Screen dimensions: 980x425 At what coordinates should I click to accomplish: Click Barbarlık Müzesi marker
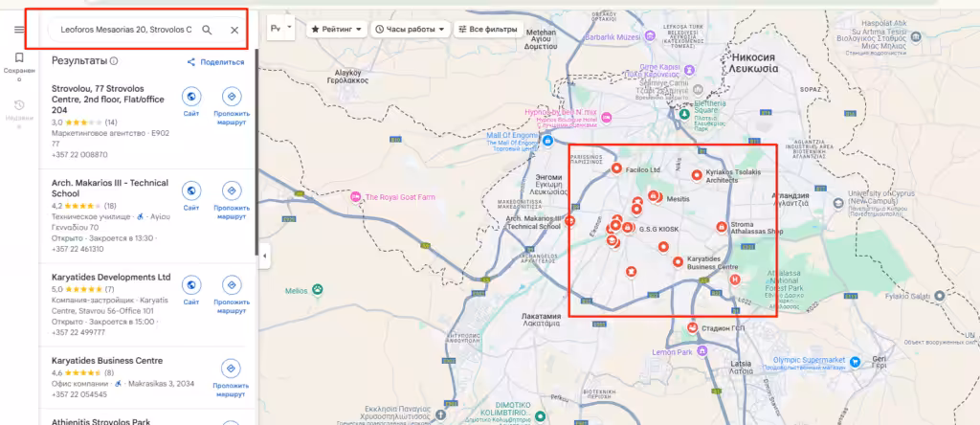coord(651,37)
